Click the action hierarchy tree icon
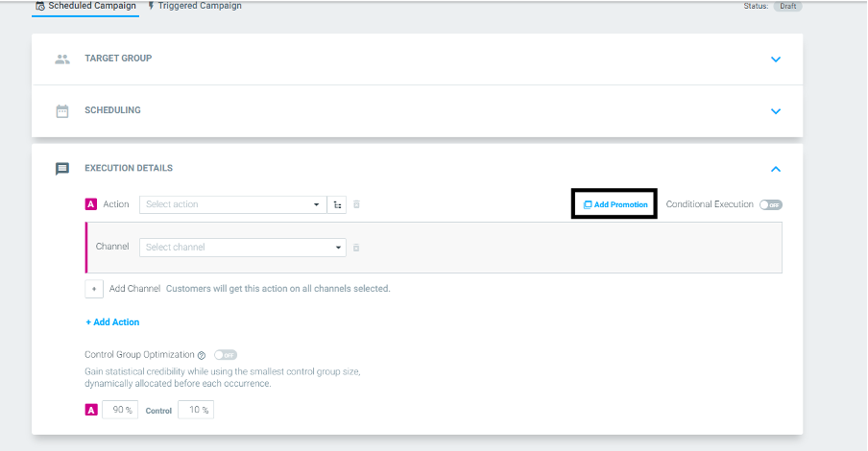The image size is (868, 451). [337, 204]
